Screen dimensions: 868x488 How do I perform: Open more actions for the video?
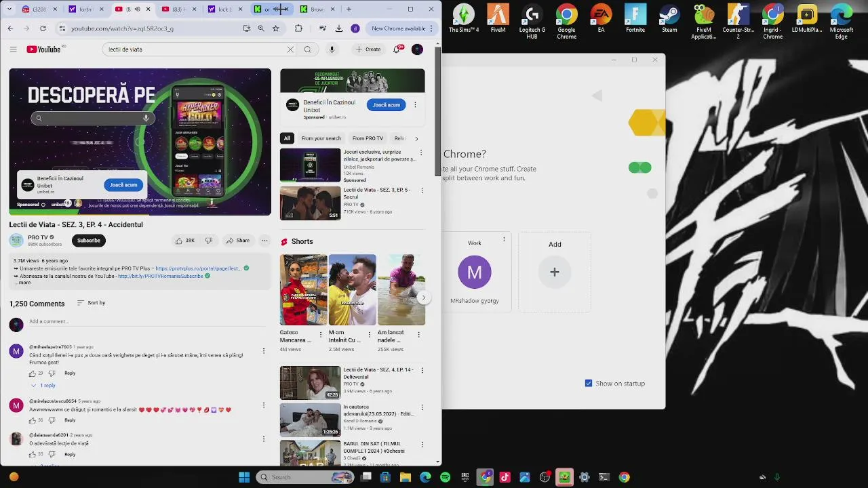pos(264,241)
